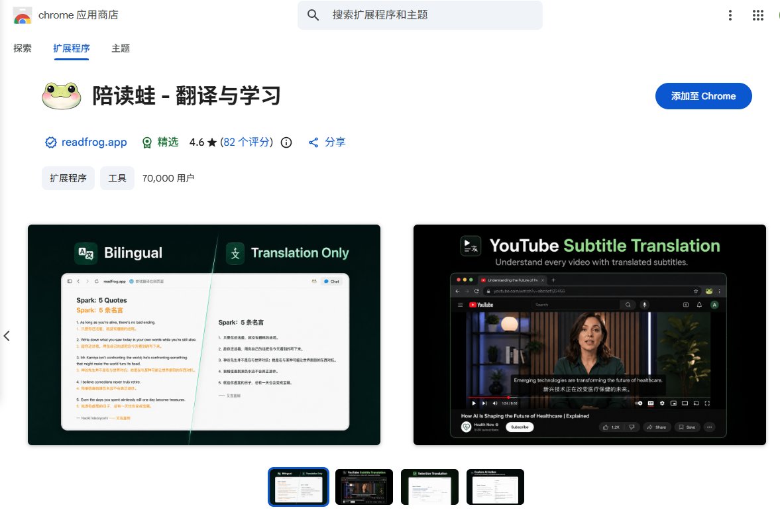Click the 4.6 rating value
The width and height of the screenshot is (780, 532).
[x=197, y=142]
